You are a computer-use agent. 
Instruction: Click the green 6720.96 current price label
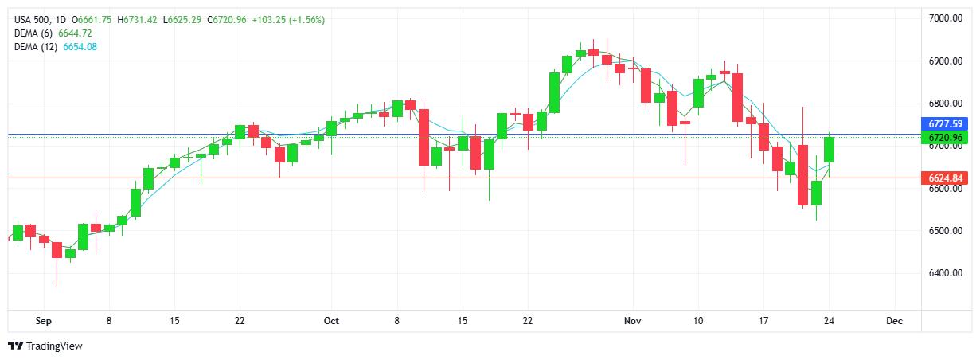[944, 138]
